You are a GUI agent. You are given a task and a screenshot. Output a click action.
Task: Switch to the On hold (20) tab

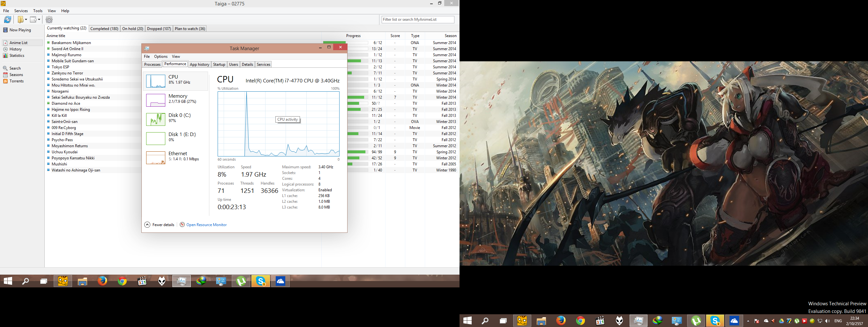coord(133,29)
